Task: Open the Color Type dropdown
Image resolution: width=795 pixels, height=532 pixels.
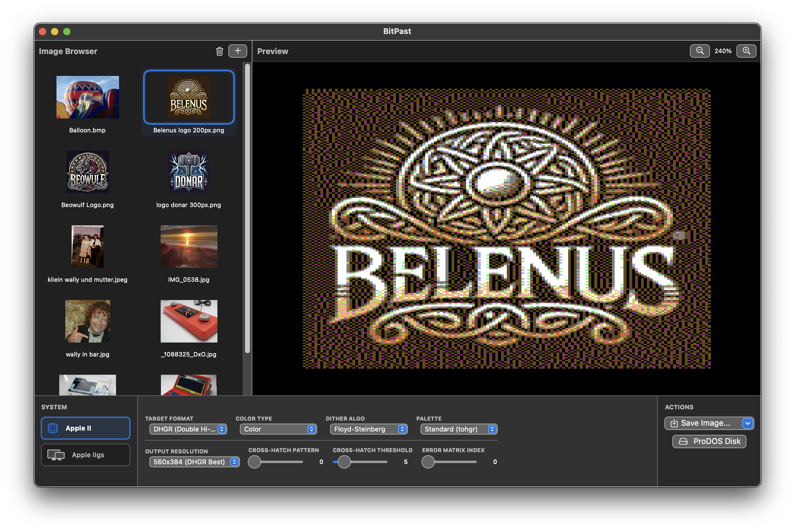Action: [278, 429]
